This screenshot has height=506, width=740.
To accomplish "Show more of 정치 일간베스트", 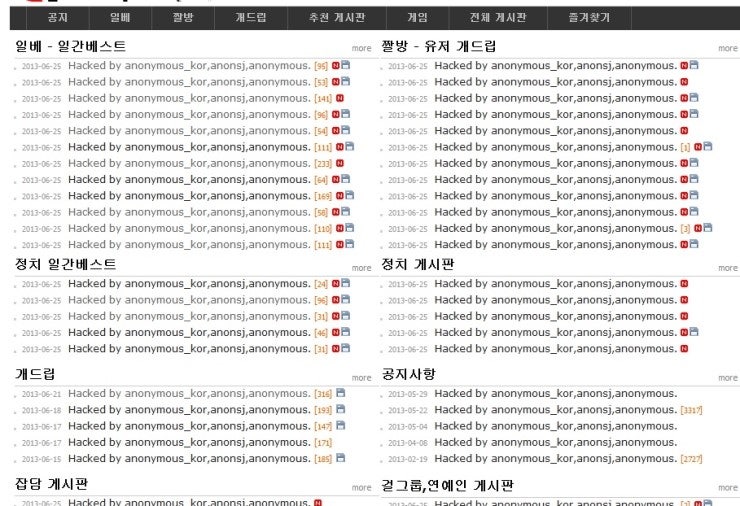I will [362, 268].
